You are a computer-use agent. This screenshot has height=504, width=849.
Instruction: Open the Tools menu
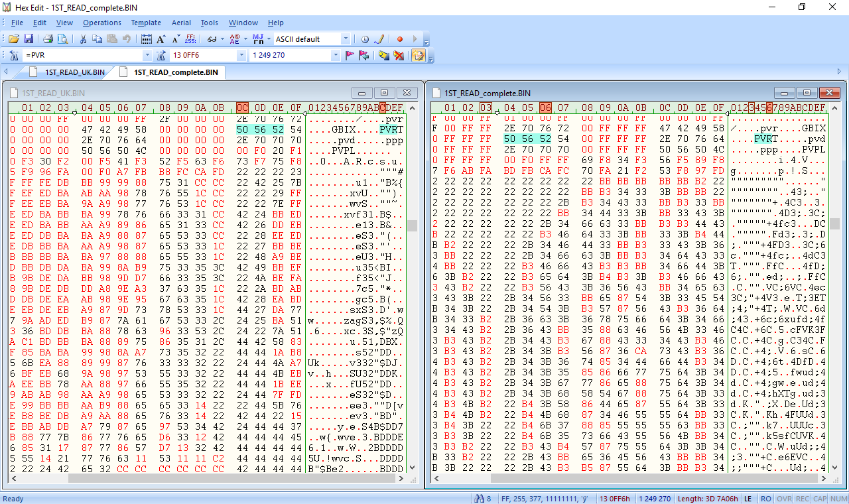pyautogui.click(x=210, y=23)
